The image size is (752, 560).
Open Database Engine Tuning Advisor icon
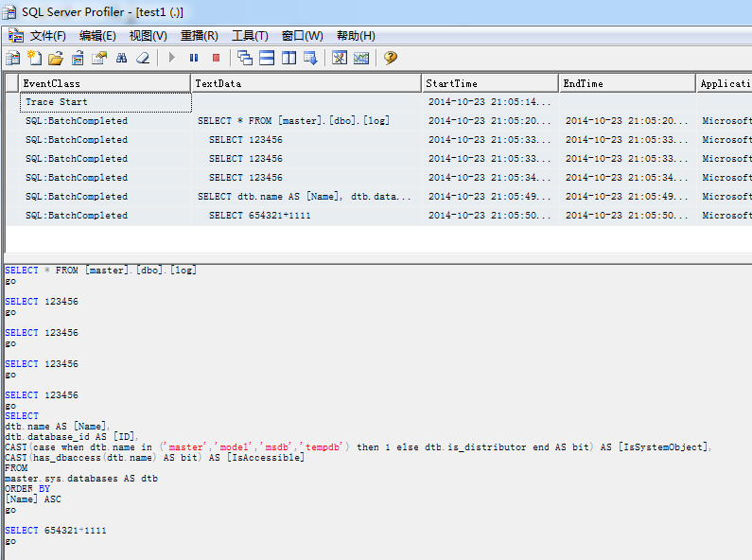(340, 58)
